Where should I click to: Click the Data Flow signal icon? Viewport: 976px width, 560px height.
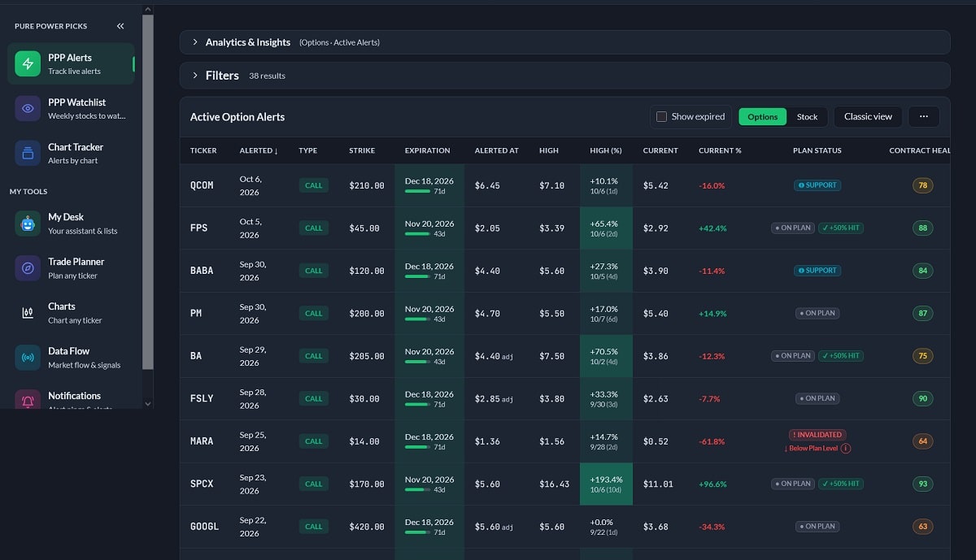(28, 357)
